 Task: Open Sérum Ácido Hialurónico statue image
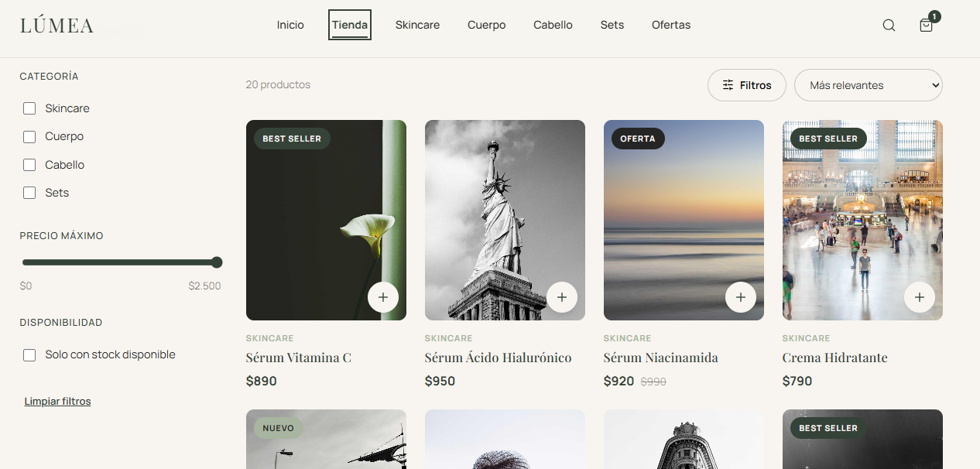[505, 220]
